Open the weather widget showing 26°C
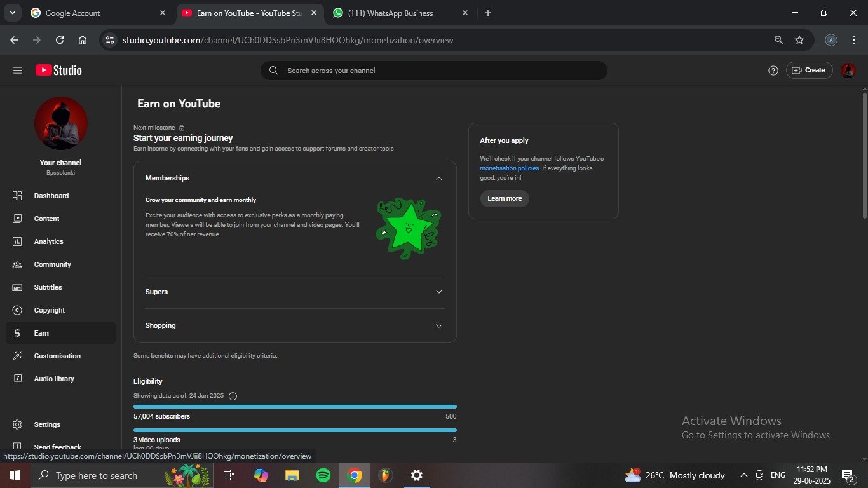Screen dimensions: 868x488 point(674,475)
